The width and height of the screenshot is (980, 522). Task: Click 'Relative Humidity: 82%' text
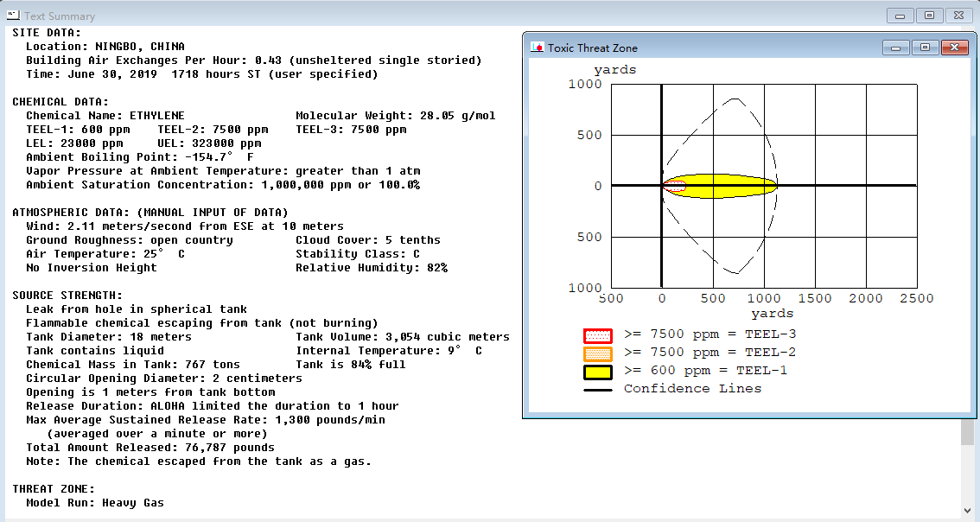[372, 267]
